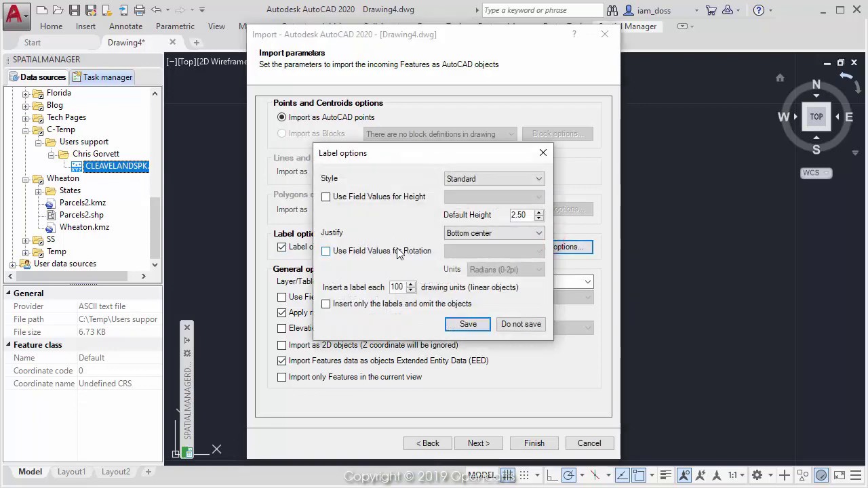
Task: Click the Cancel button in Import wizard
Action: pos(589,443)
